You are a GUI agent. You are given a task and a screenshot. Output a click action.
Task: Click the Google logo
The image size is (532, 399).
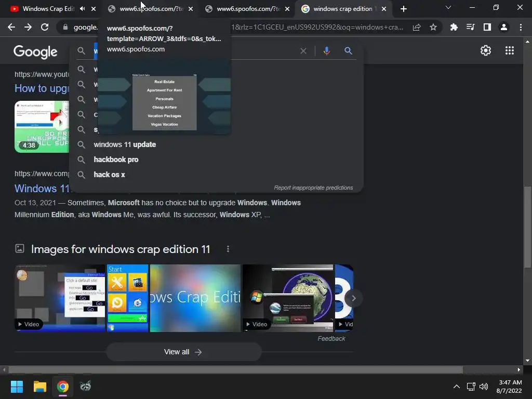pyautogui.click(x=35, y=51)
